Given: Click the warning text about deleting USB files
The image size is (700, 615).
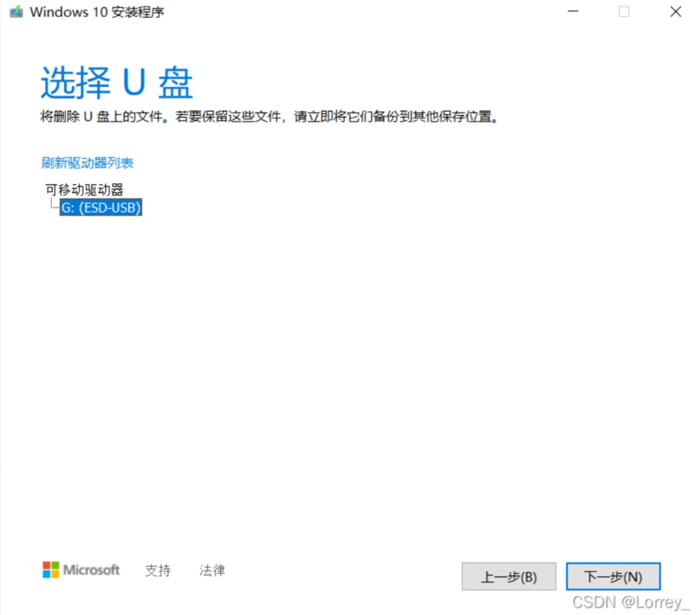Looking at the screenshot, I should (x=270, y=117).
